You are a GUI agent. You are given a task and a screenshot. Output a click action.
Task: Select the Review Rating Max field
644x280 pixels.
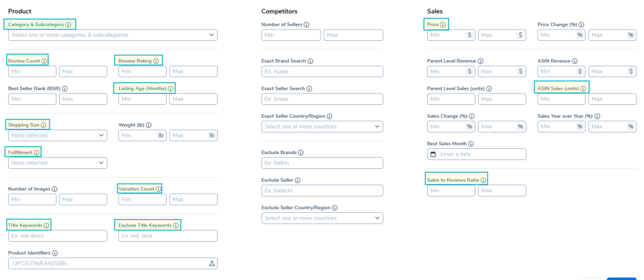[x=193, y=71]
